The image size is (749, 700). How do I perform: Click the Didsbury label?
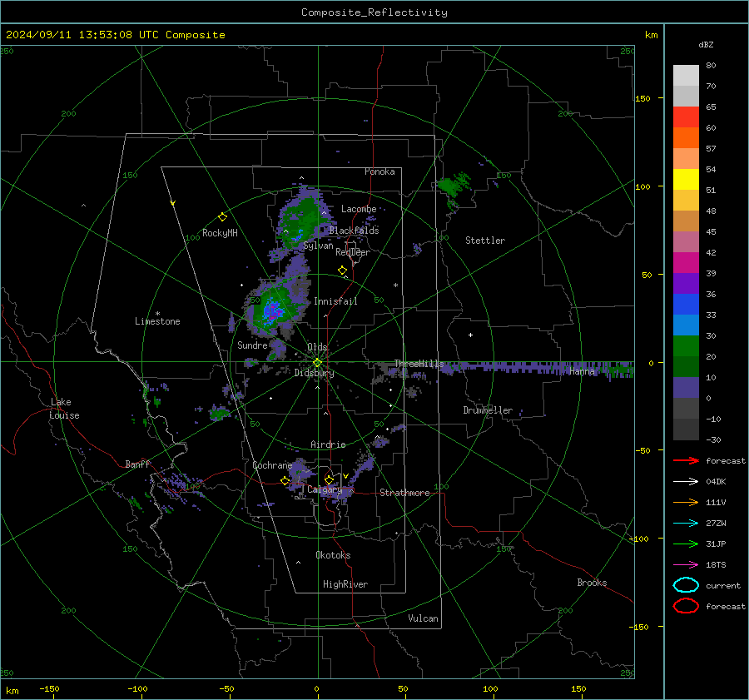tap(314, 373)
